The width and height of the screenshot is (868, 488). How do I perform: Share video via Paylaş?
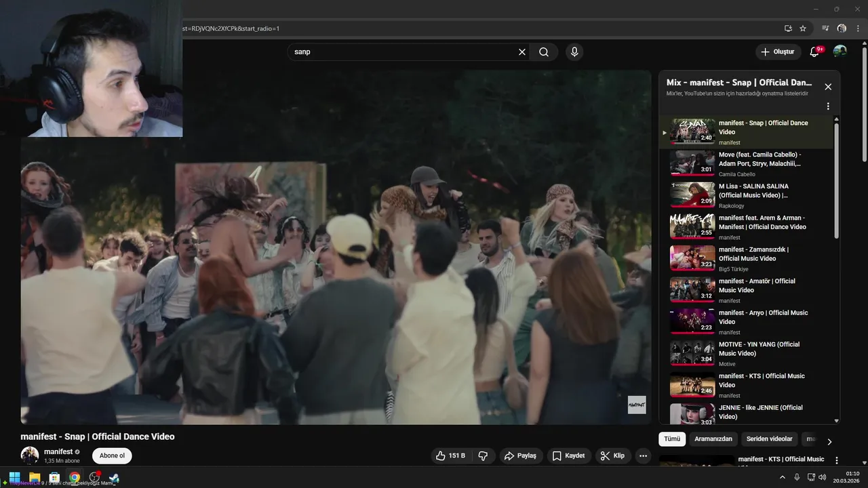click(520, 456)
